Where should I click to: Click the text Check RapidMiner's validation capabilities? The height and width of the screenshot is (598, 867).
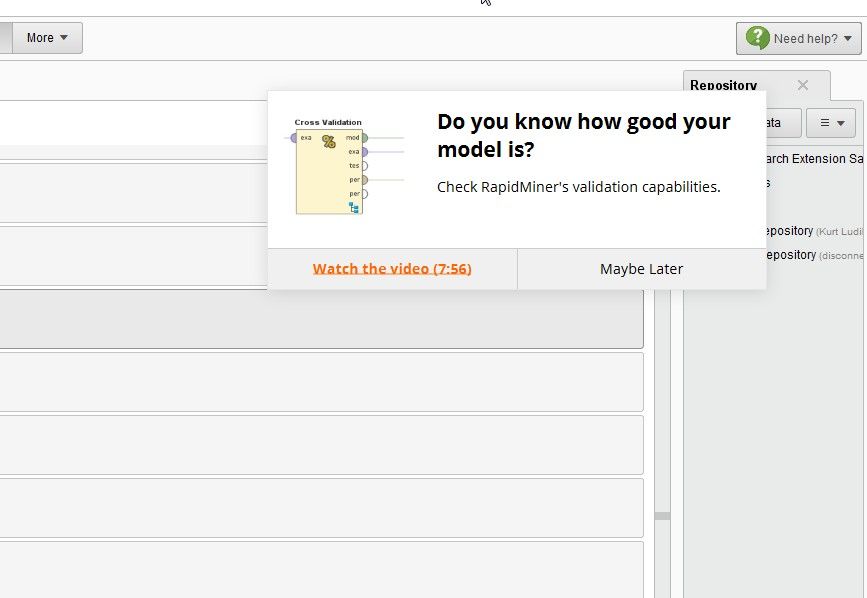coord(578,187)
